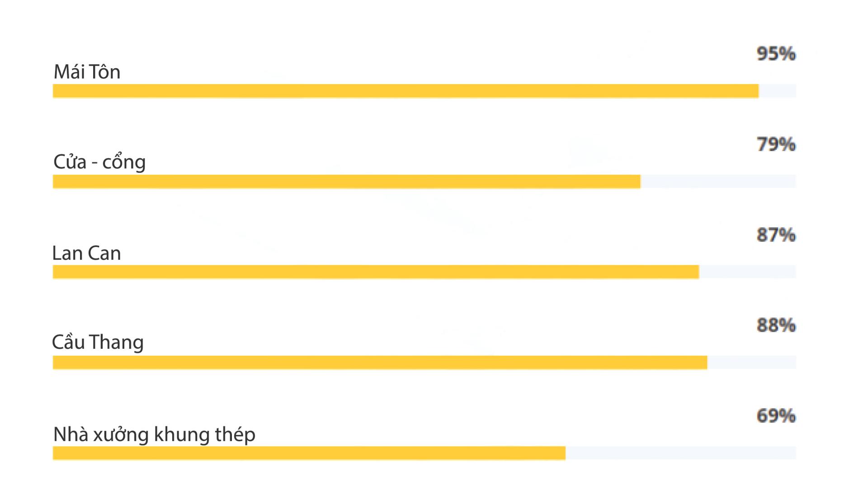The height and width of the screenshot is (490, 868).
Task: Select the Cửa - cổng label
Action: click(99, 162)
